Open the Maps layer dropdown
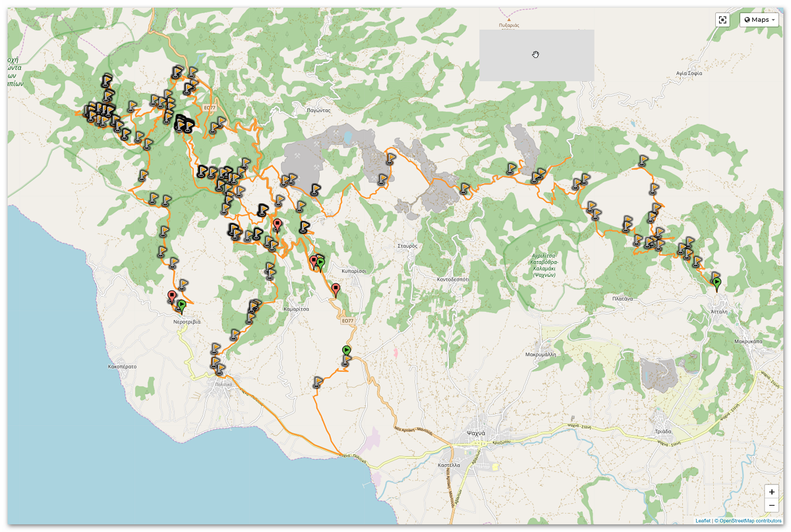The image size is (791, 532). click(x=759, y=20)
